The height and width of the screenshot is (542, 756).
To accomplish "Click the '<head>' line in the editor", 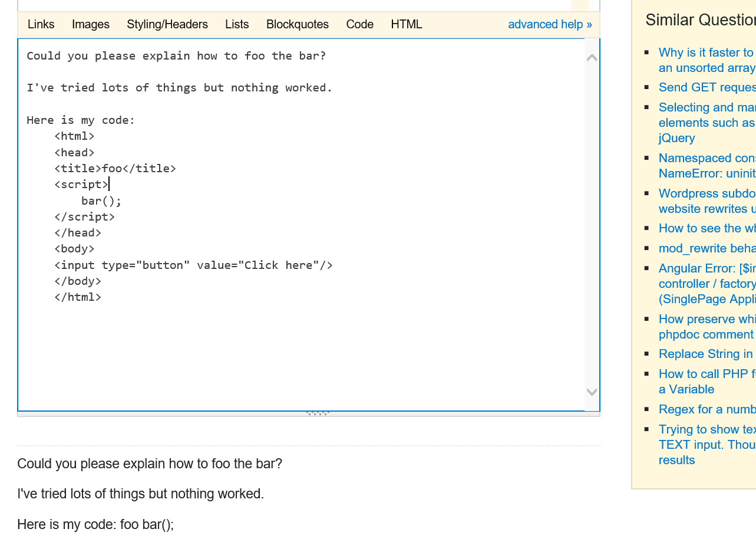I will 74,153.
